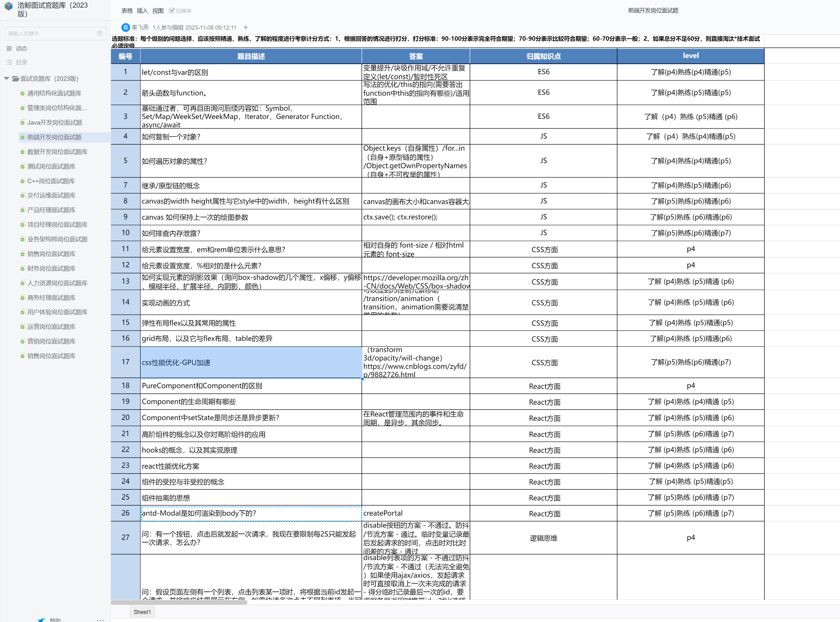Open the 视图 menu

(158, 10)
